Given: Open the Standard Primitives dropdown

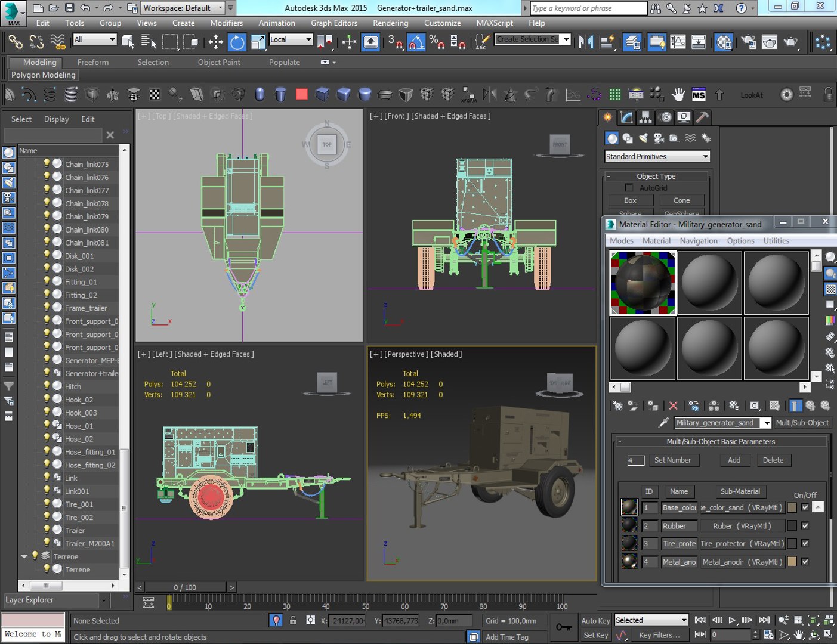Looking at the screenshot, I should click(x=657, y=156).
